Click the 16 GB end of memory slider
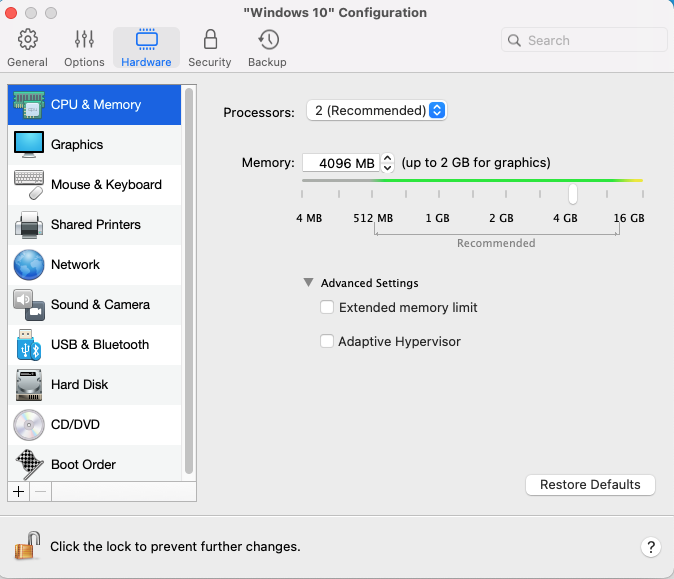 [643, 194]
